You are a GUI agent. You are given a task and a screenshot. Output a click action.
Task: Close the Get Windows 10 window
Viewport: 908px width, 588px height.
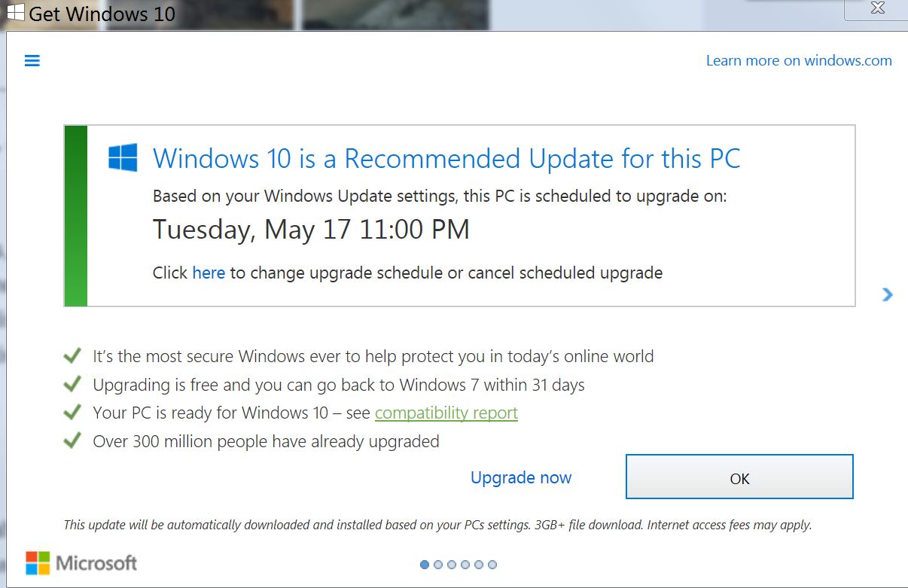(876, 8)
